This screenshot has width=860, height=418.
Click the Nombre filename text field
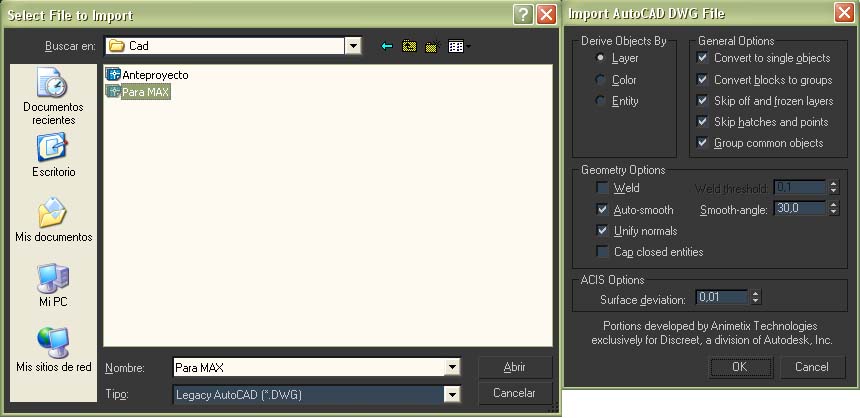pyautogui.click(x=309, y=368)
